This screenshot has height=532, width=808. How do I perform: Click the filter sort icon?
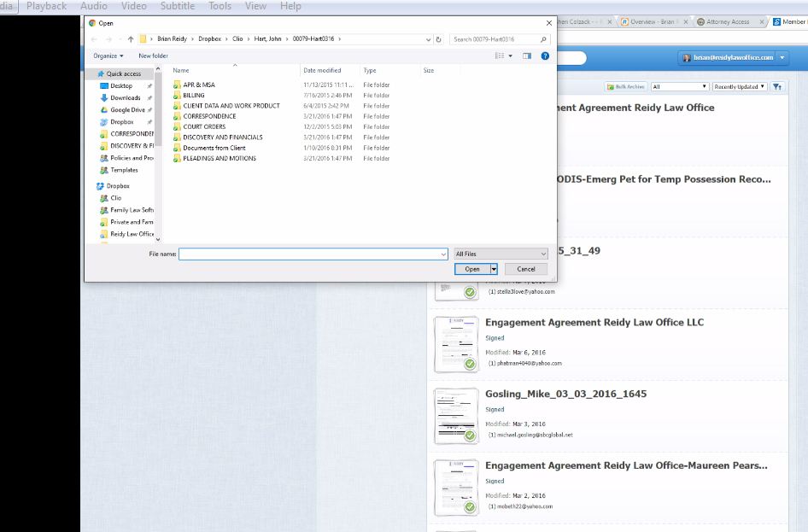[x=777, y=86]
